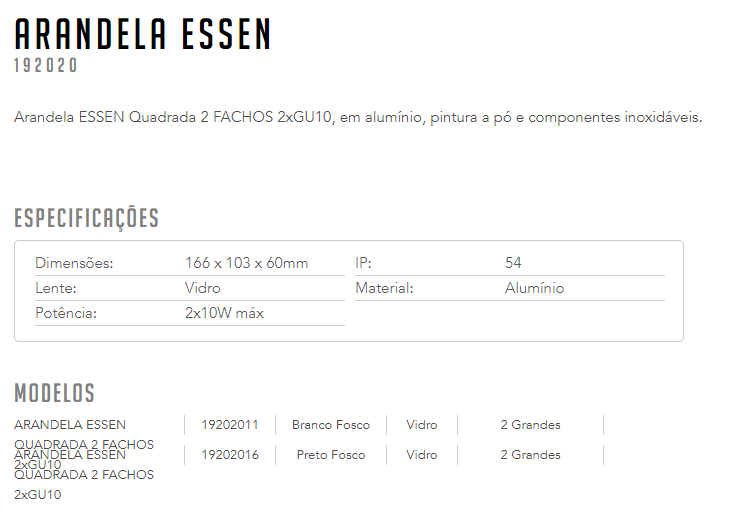Click the Lente label
The height and width of the screenshot is (526, 736).
(56, 288)
